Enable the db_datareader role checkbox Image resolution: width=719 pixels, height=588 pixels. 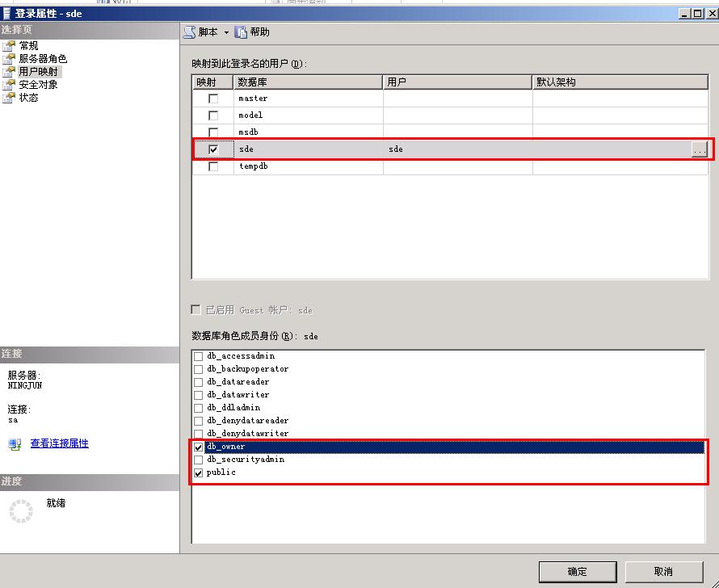point(198,381)
